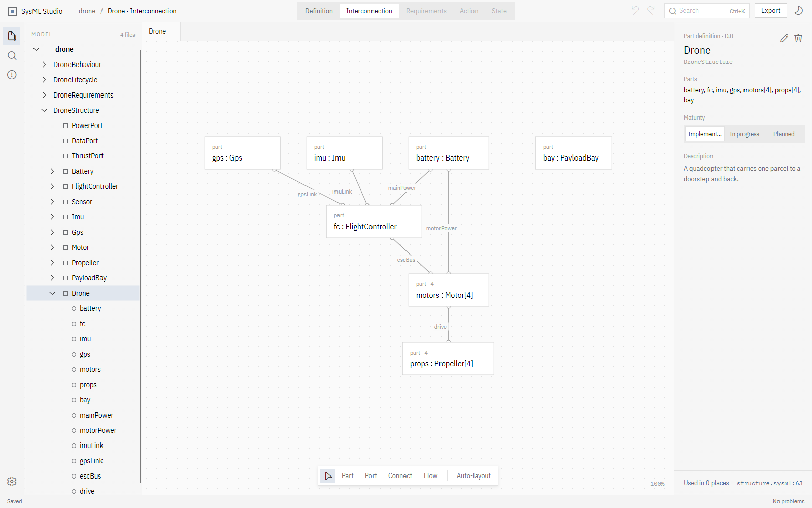
Task: Open structure.sysml:63 source link
Action: [x=769, y=483]
